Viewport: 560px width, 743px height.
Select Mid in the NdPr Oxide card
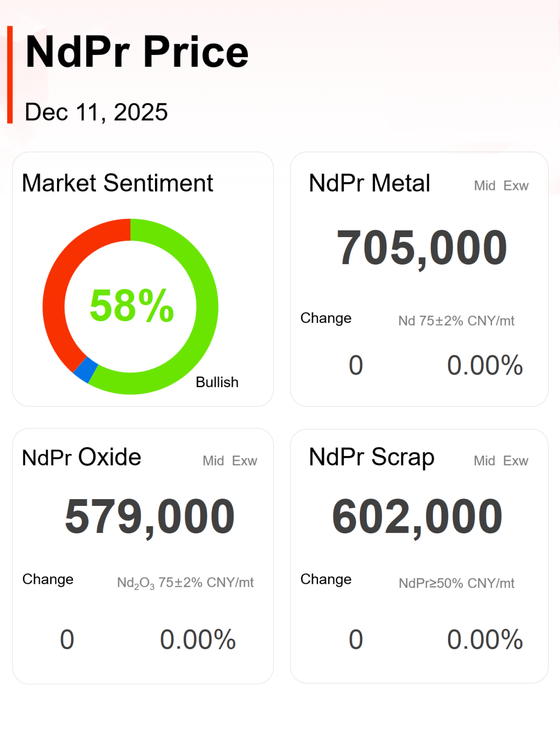(213, 461)
